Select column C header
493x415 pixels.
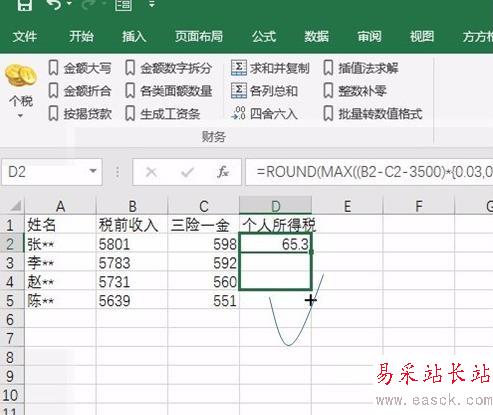[204, 206]
